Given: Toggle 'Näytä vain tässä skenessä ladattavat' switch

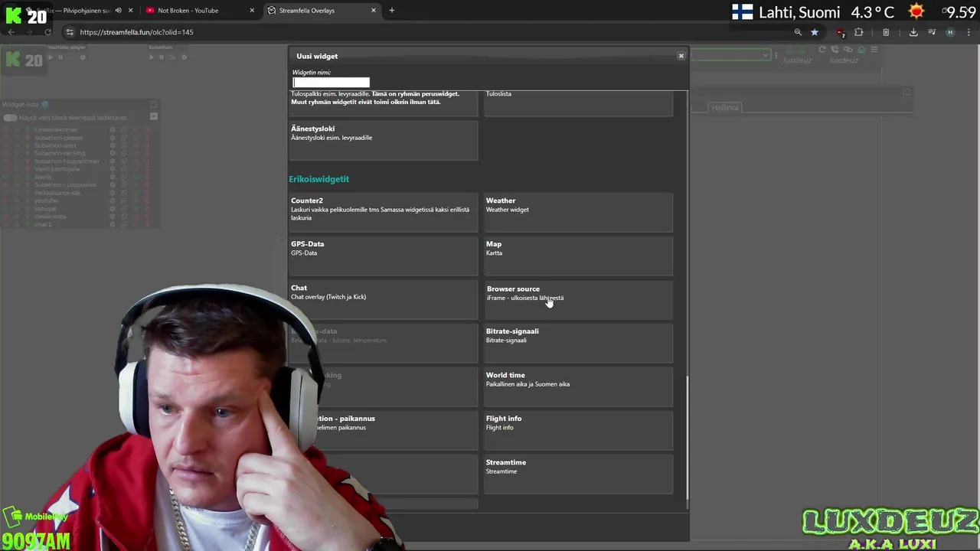Looking at the screenshot, I should (10, 118).
